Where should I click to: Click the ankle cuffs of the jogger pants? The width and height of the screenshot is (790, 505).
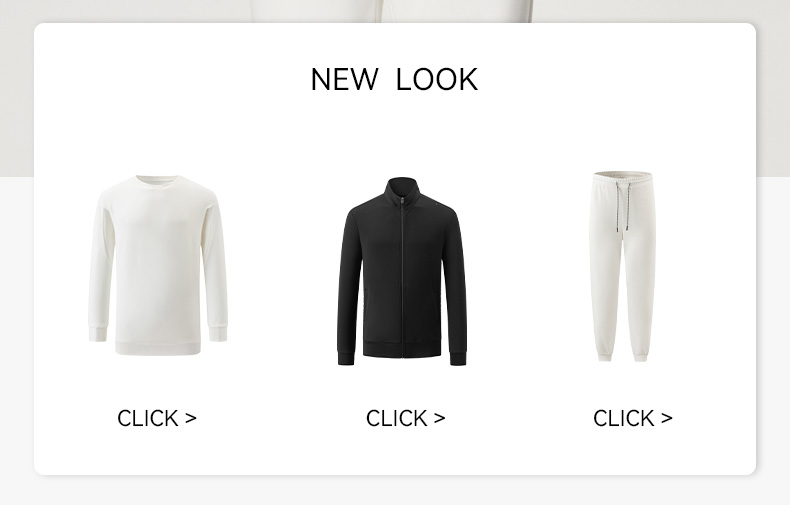coord(623,356)
